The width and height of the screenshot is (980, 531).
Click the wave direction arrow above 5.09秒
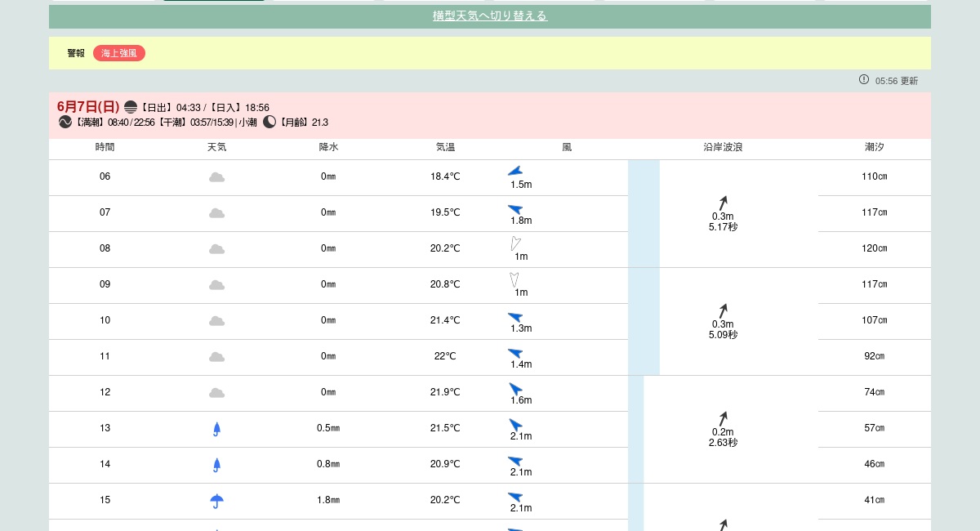point(723,310)
